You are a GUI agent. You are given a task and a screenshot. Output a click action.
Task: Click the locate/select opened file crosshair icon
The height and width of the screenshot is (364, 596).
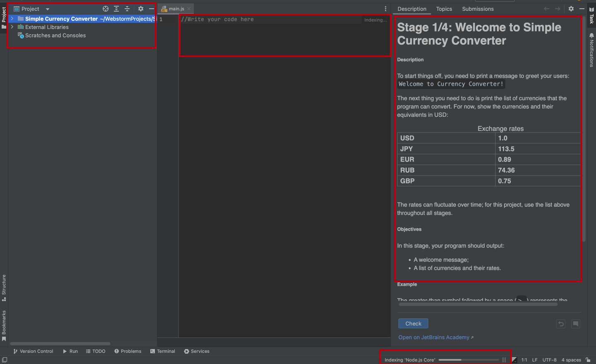[106, 9]
